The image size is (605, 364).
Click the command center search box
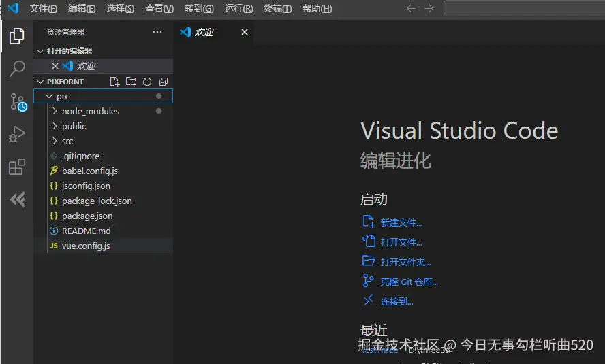tap(525, 8)
